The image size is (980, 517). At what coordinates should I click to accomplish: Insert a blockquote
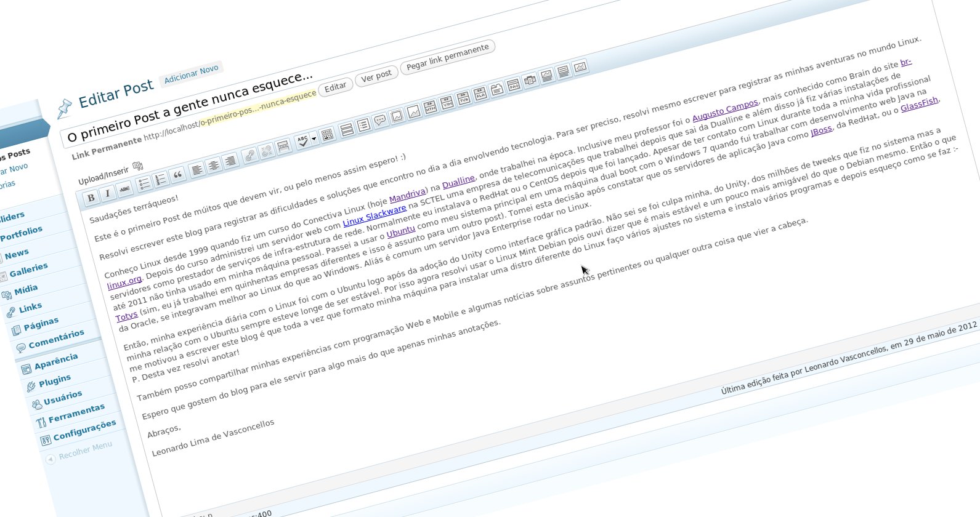pyautogui.click(x=178, y=175)
